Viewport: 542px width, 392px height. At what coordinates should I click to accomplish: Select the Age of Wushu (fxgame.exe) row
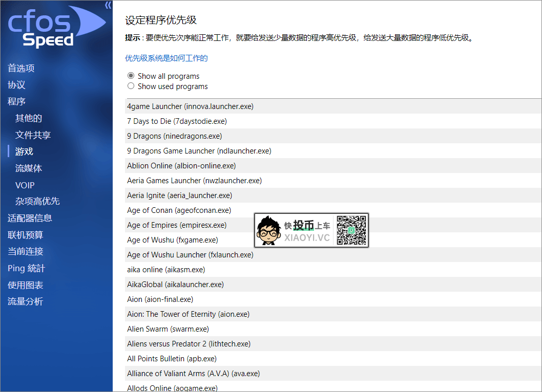(333, 240)
